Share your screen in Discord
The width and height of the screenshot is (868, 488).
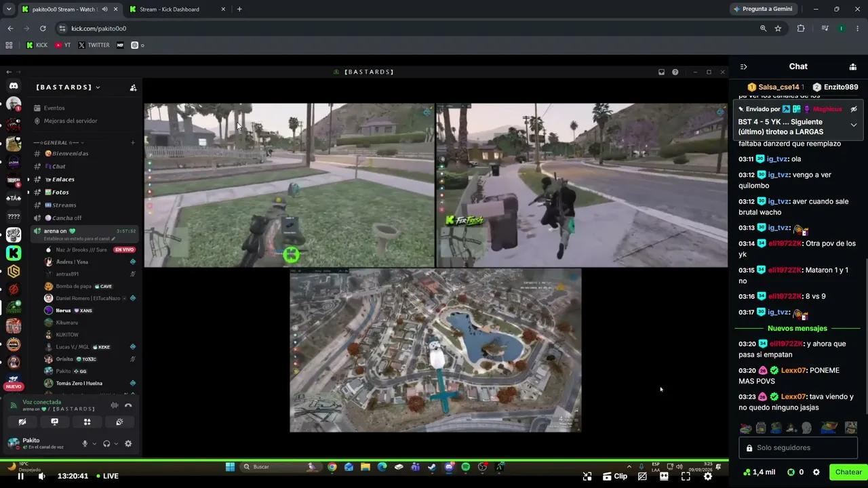(x=55, y=422)
